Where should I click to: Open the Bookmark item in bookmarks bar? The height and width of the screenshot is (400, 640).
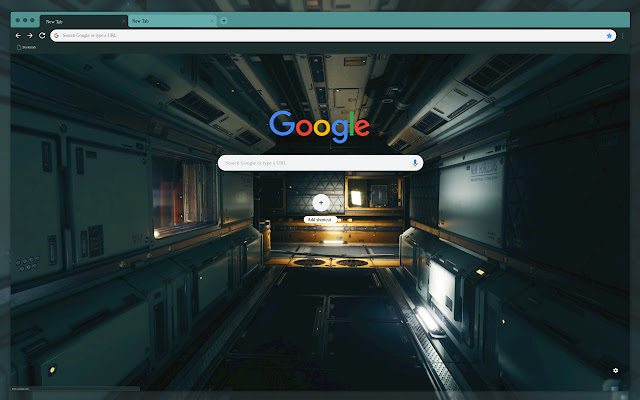coord(26,47)
